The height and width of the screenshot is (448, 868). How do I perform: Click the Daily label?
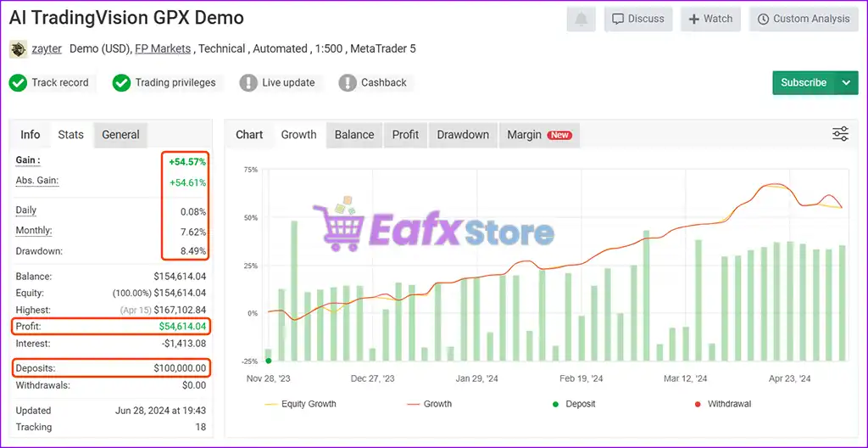(26, 210)
